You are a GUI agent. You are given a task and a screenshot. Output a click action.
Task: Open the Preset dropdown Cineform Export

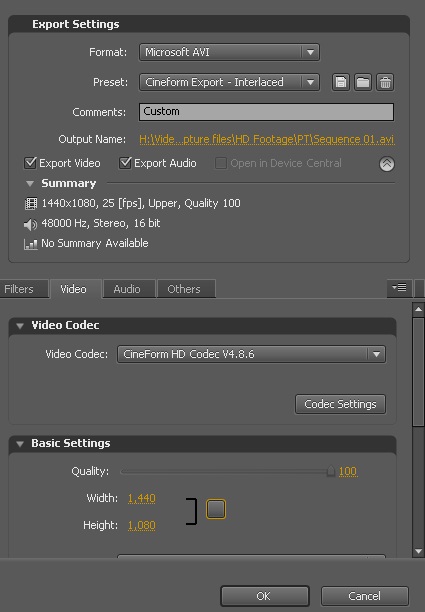(x=229, y=82)
